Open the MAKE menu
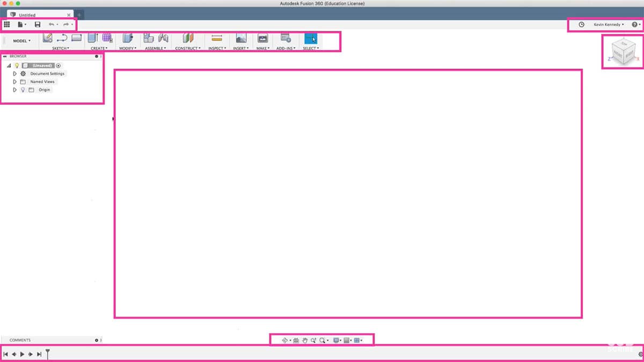The height and width of the screenshot is (362, 644). (x=262, y=48)
